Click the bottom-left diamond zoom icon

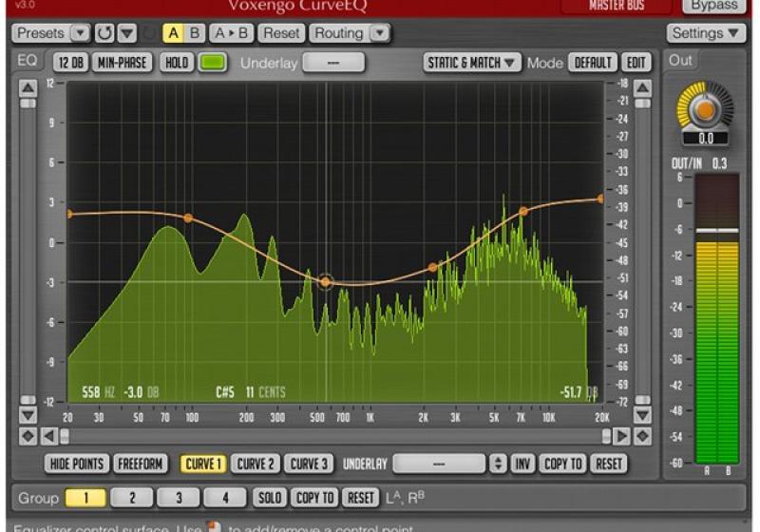pos(28,436)
